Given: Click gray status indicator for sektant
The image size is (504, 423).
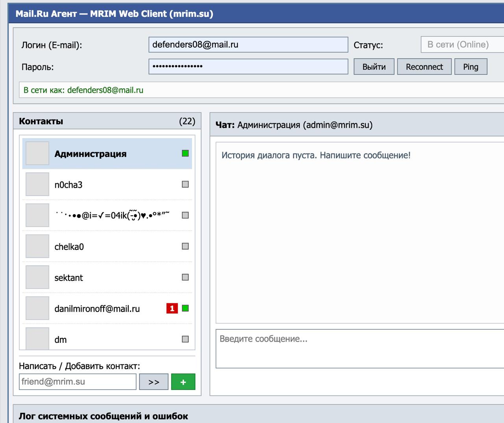Looking at the screenshot, I should (x=185, y=277).
